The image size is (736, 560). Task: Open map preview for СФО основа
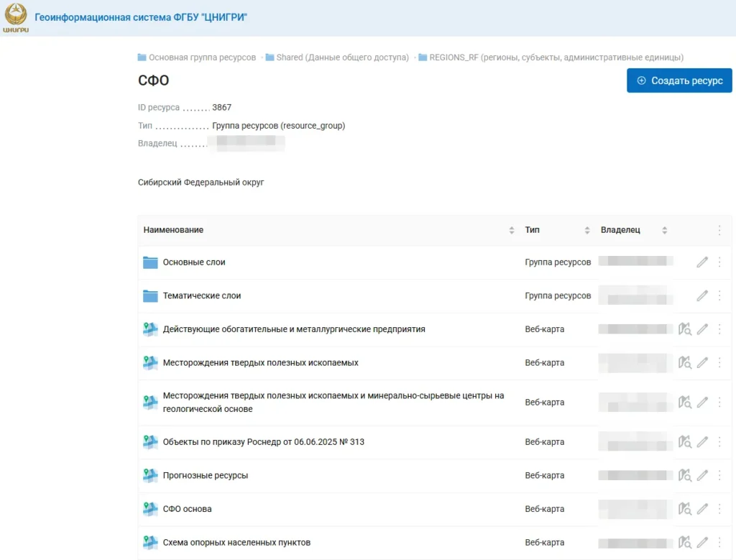[x=685, y=509]
